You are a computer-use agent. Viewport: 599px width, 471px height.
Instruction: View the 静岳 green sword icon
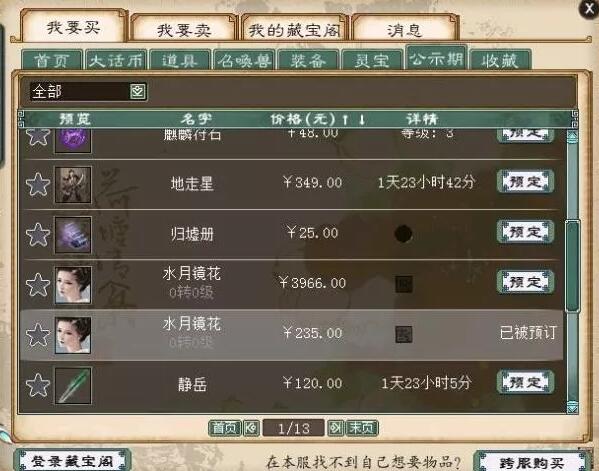pos(73,385)
